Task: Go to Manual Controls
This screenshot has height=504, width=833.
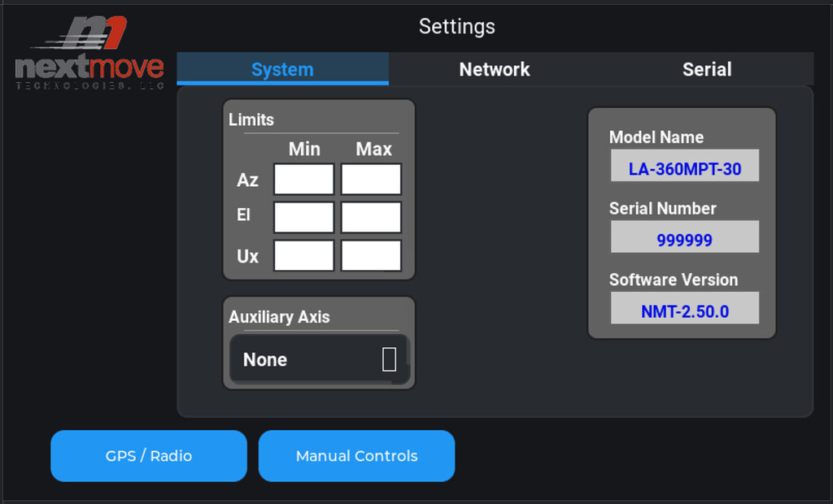Action: (x=356, y=456)
